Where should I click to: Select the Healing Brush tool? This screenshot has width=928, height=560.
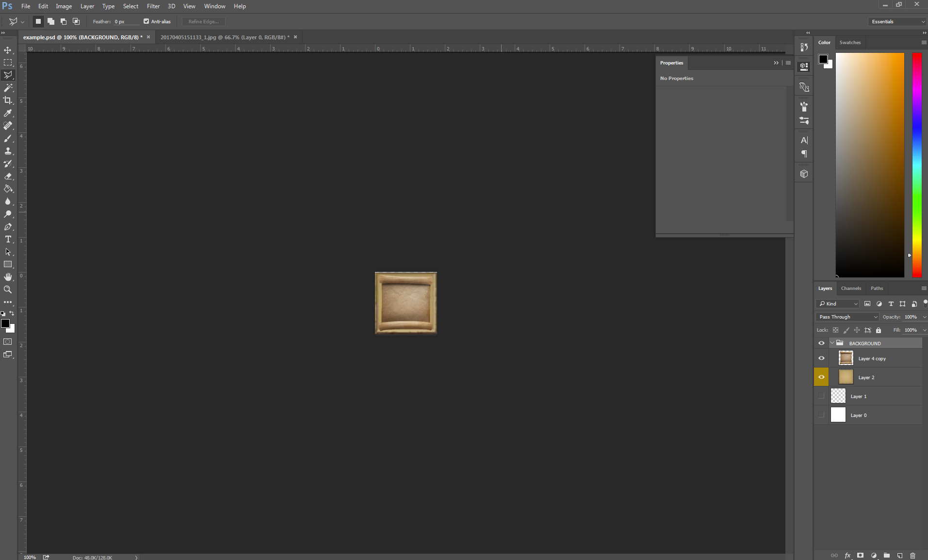pyautogui.click(x=8, y=126)
